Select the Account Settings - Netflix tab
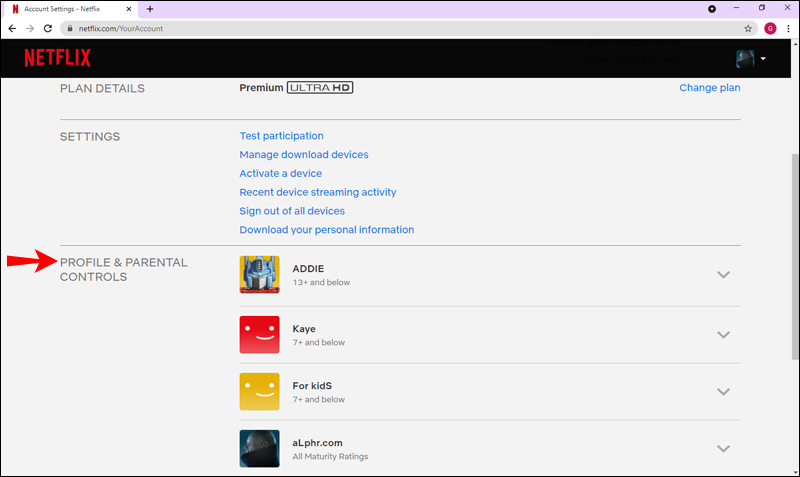 [72, 9]
